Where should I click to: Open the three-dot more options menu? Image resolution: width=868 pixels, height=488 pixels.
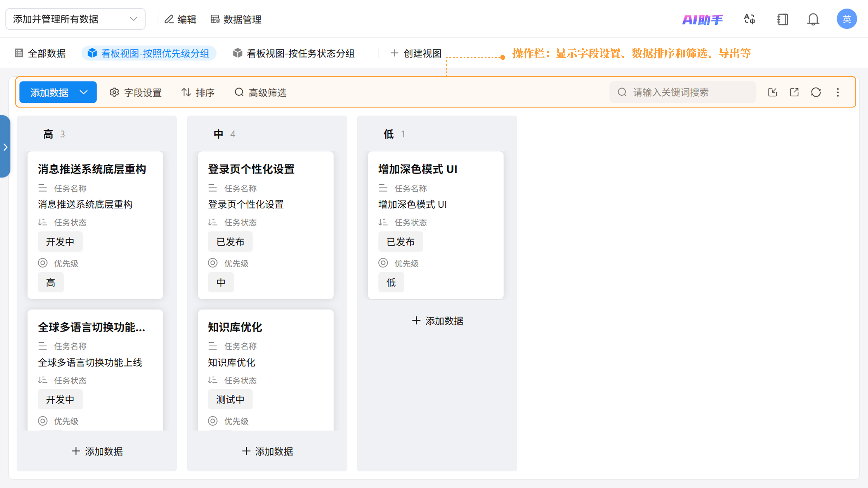tap(838, 92)
